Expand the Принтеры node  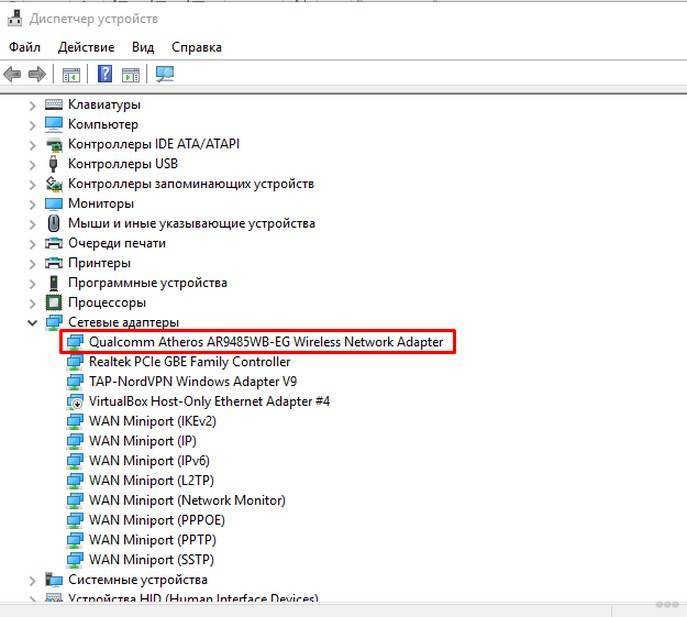pyautogui.click(x=32, y=264)
